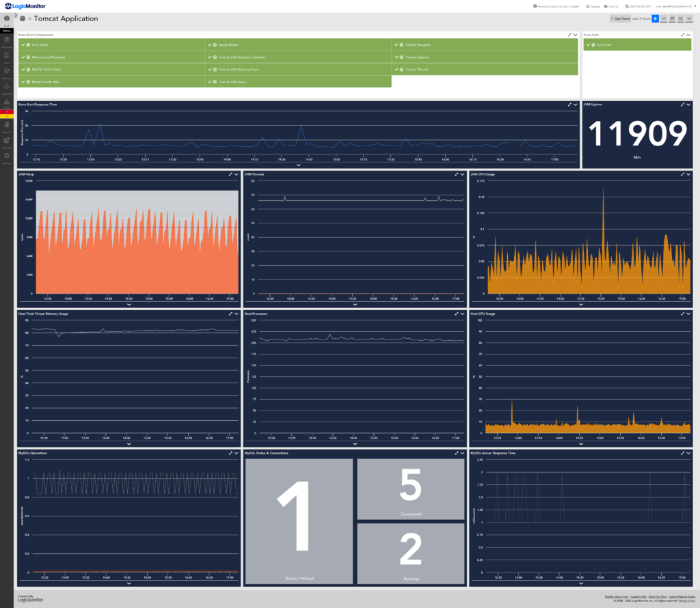Open the Memory and Processes component row
This screenshot has height=608, width=700.
coord(111,57)
